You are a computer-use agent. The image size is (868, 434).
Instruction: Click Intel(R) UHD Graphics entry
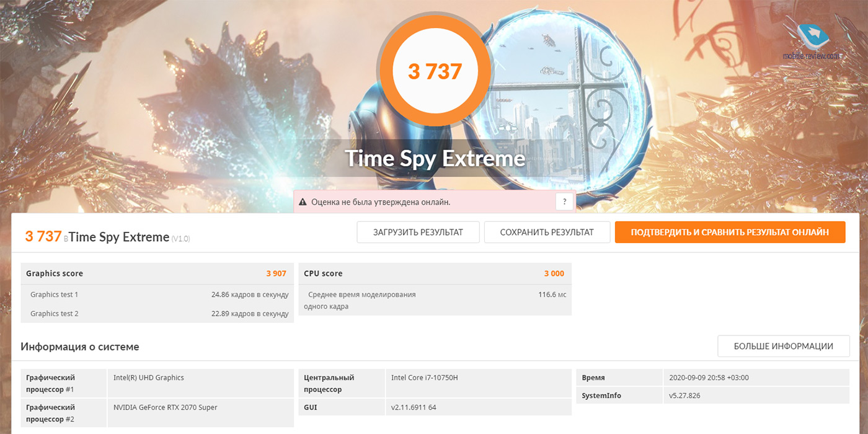(x=149, y=377)
